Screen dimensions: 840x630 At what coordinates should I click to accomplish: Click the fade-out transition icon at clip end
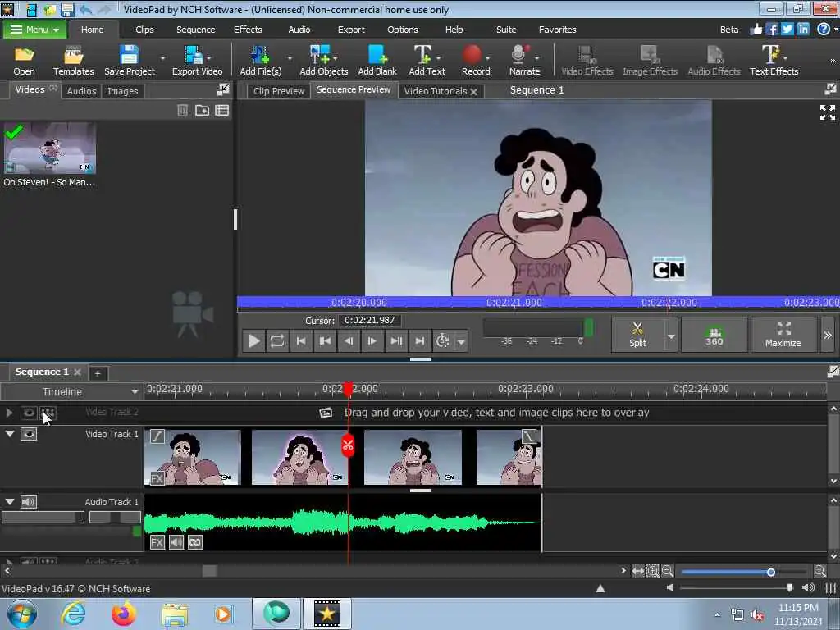tap(529, 436)
